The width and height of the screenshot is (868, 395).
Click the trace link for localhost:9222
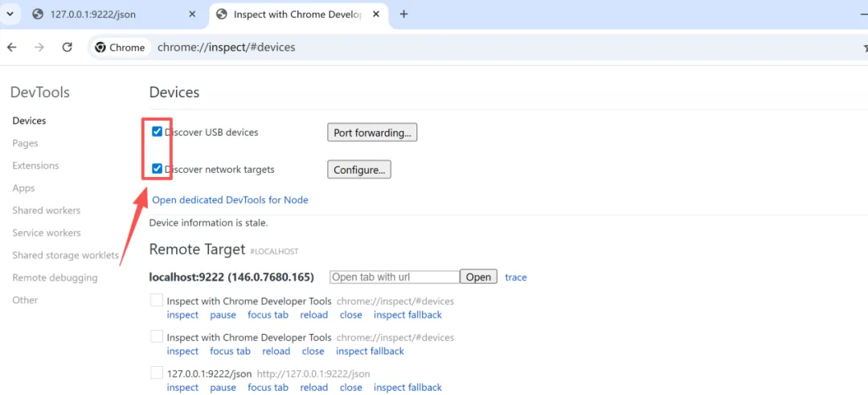point(516,277)
